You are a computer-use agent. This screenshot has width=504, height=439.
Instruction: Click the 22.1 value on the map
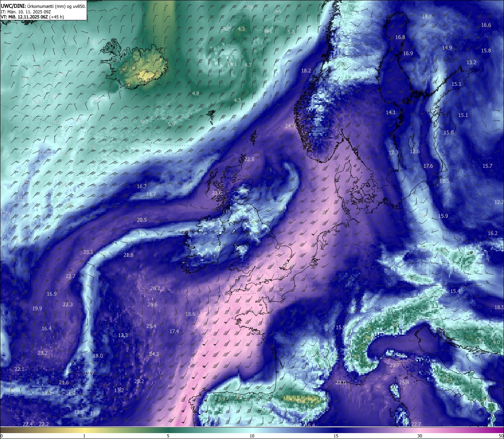[x=19, y=369]
